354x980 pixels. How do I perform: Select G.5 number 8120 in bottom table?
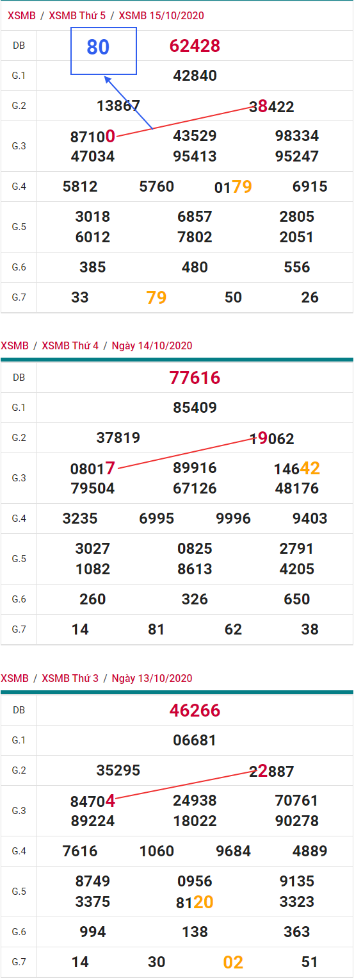pyautogui.click(x=195, y=902)
